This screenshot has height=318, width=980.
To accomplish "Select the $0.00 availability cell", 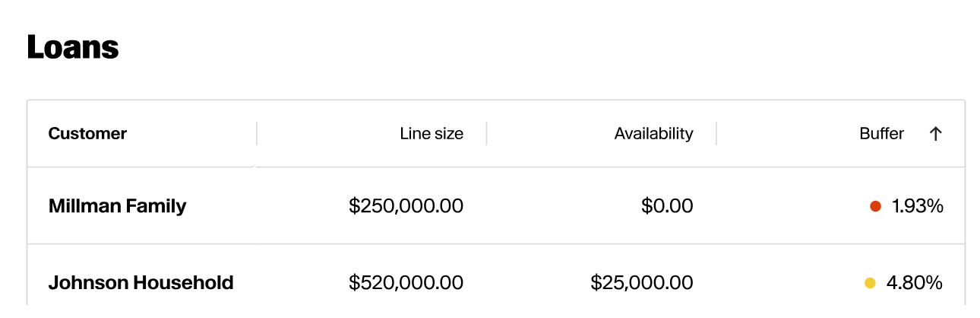I will point(667,206).
